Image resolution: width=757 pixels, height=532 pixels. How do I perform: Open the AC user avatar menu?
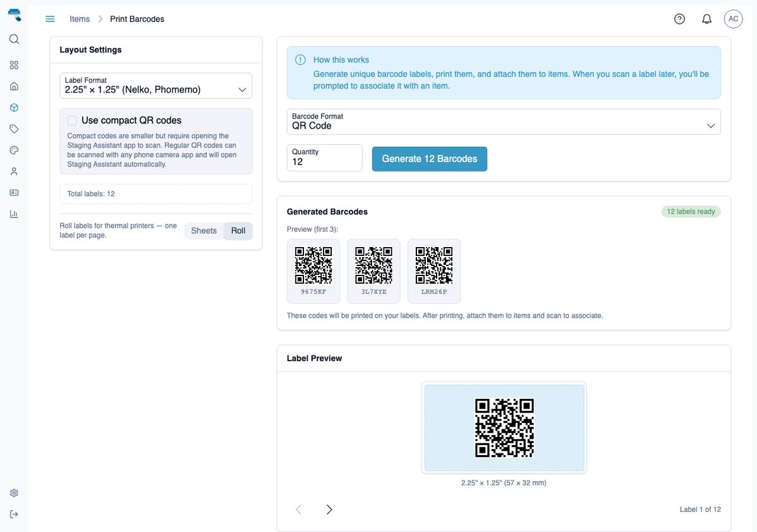pos(733,19)
